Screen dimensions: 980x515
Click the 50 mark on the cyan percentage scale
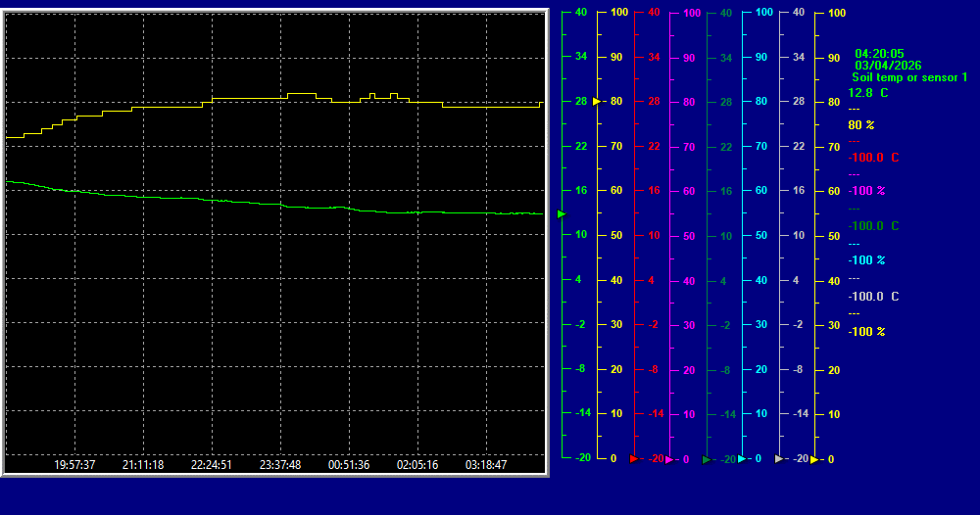[760, 235]
